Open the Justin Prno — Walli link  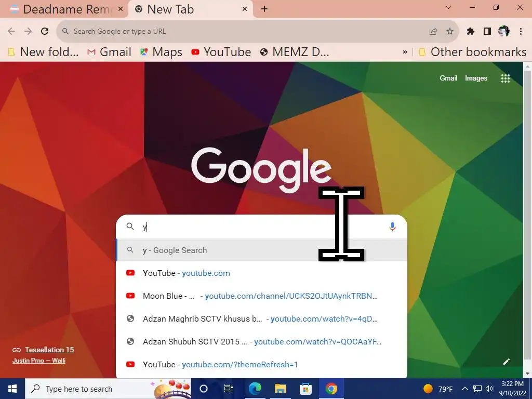38,361
